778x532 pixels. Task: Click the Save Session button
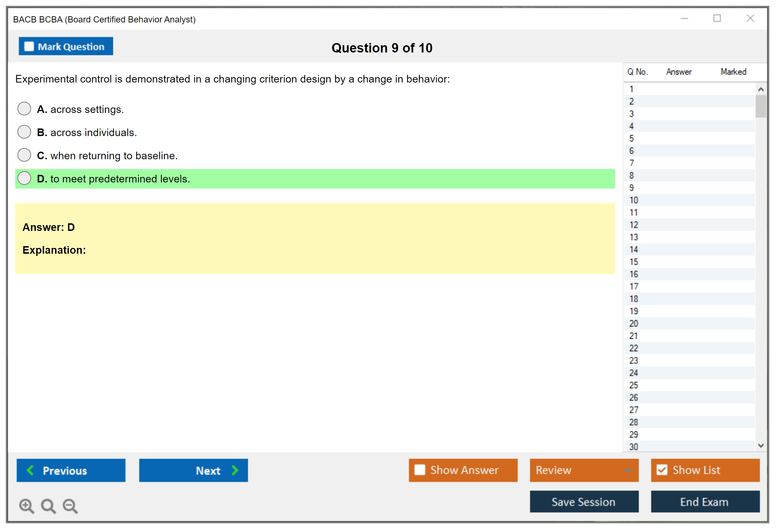point(584,502)
